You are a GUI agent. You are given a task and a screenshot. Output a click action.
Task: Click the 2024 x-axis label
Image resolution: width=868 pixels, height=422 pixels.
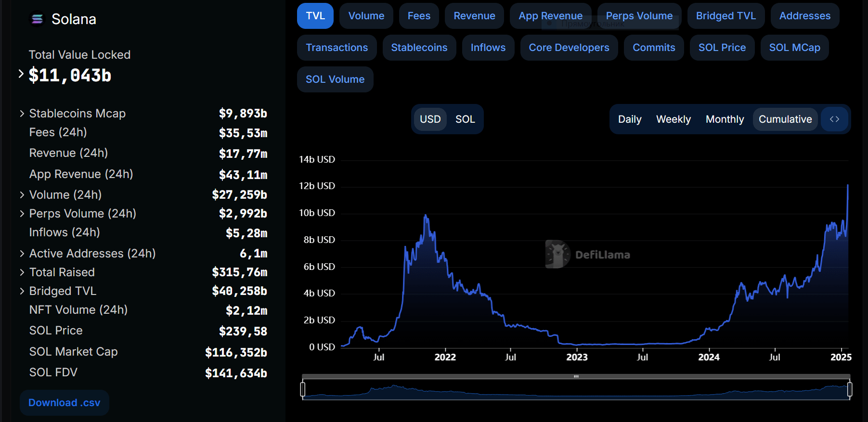(709, 357)
